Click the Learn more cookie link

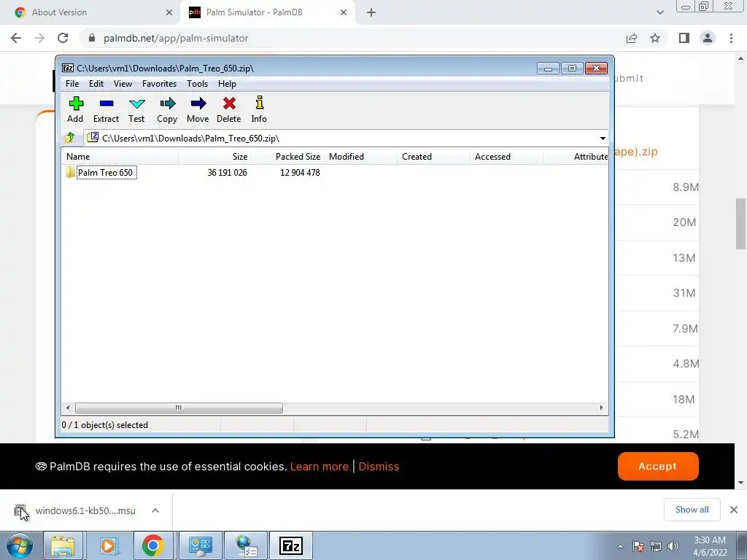tap(320, 467)
